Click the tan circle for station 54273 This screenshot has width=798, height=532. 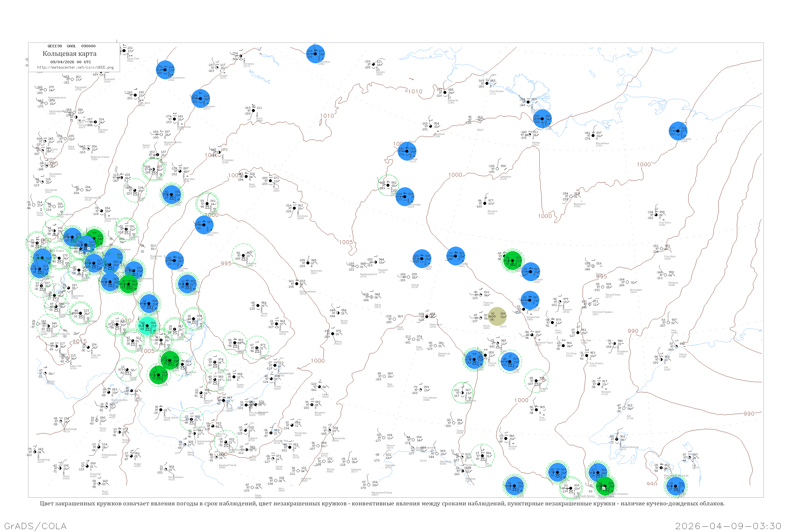point(497,317)
